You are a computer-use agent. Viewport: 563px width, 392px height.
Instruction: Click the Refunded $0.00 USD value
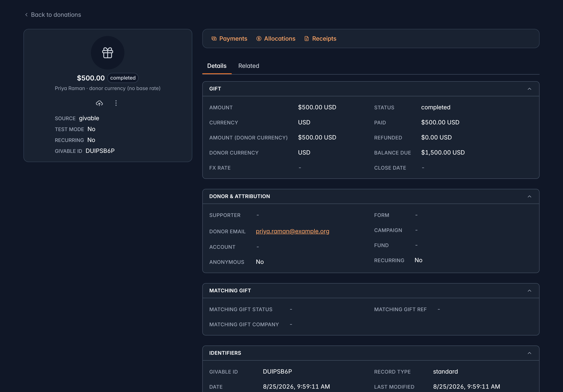436,138
